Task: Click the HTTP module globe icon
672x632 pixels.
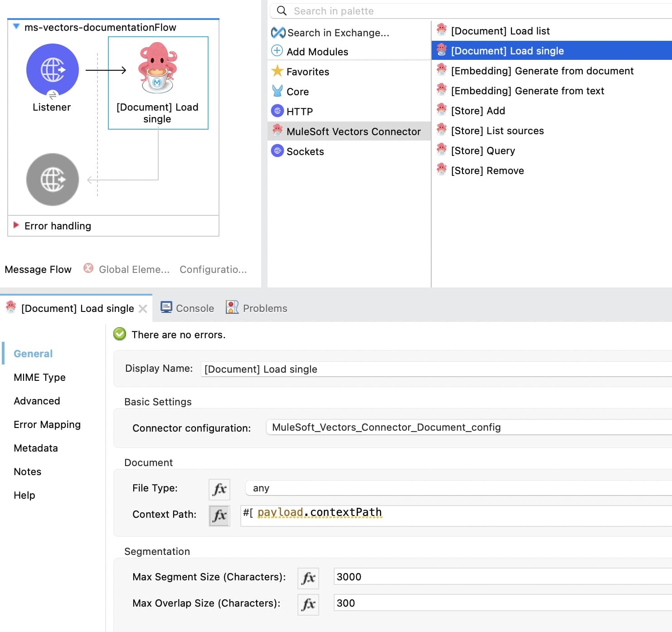Action: click(x=277, y=111)
